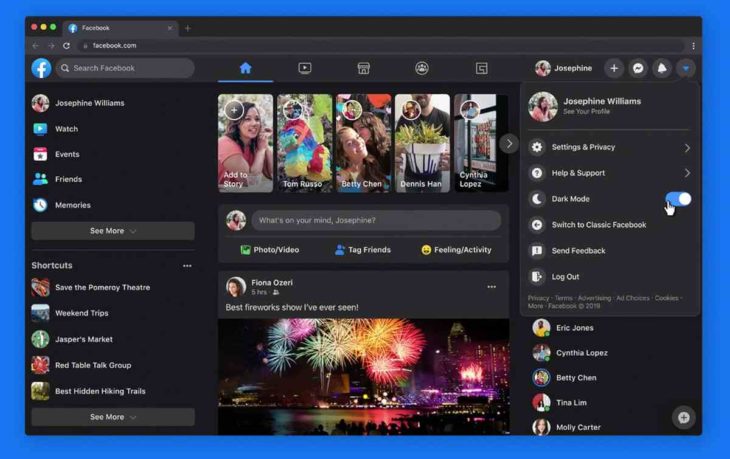
Task: Click the Facebook logo icon
Action: 41,68
